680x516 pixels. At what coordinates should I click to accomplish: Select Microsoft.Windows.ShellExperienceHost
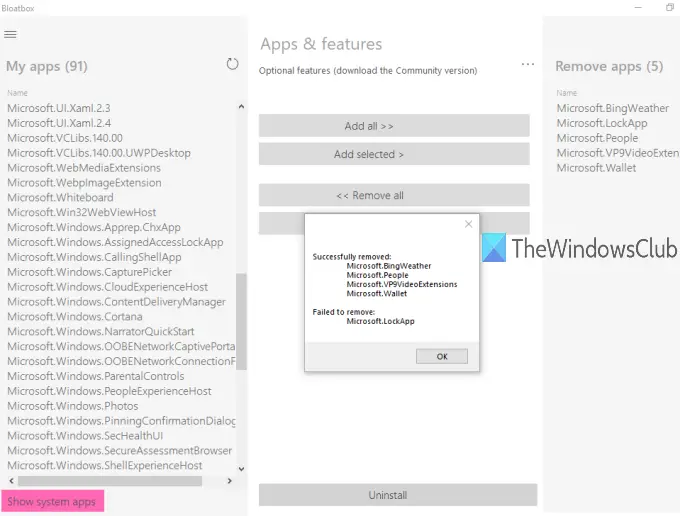(105, 465)
